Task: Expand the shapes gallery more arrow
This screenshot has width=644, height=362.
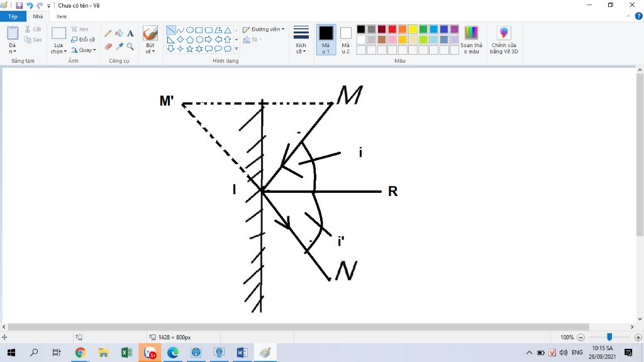Action: 236,49
